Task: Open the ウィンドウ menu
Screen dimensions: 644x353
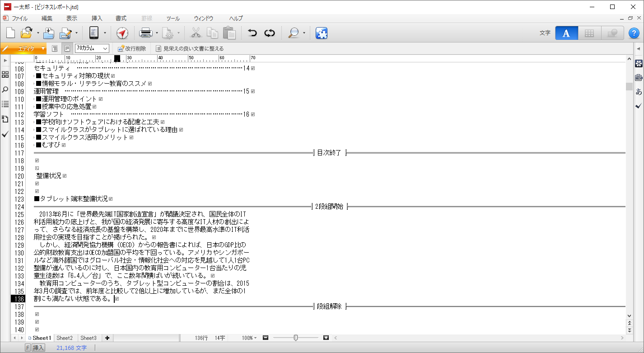Action: pyautogui.click(x=204, y=19)
